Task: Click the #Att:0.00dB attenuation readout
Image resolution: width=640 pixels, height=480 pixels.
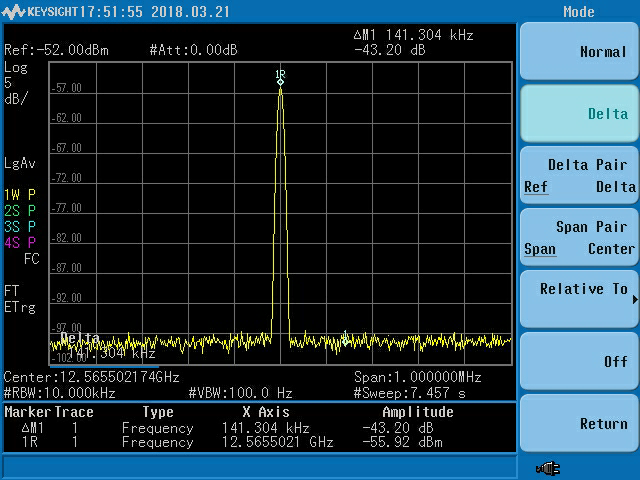Action: 193,50
